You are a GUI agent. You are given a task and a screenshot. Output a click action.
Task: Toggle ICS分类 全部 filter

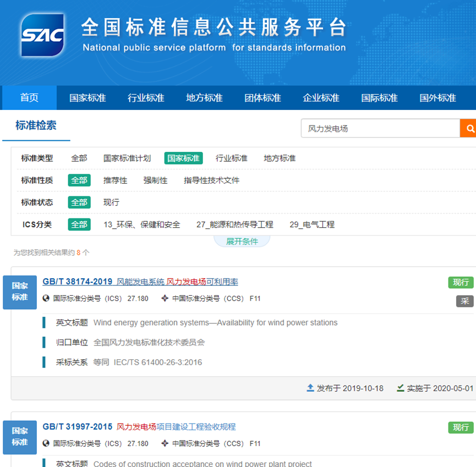click(x=79, y=224)
